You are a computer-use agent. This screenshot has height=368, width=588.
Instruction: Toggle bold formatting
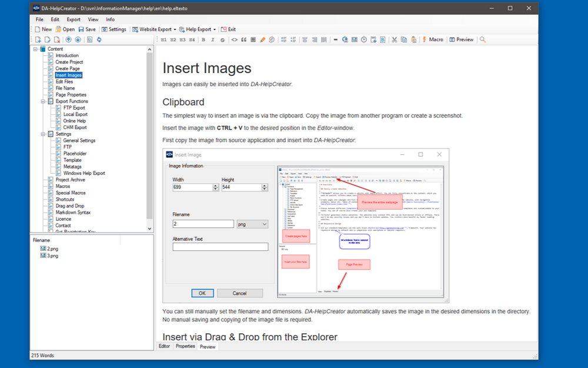[203, 39]
